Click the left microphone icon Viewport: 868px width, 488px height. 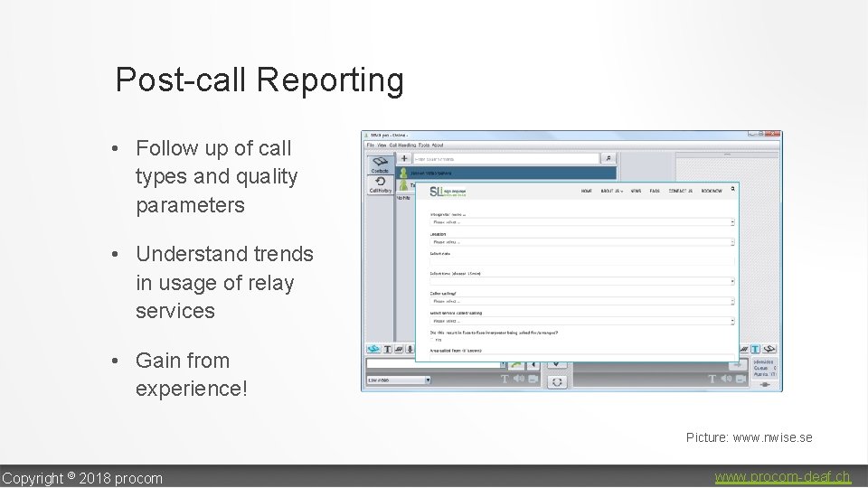pos(410,349)
